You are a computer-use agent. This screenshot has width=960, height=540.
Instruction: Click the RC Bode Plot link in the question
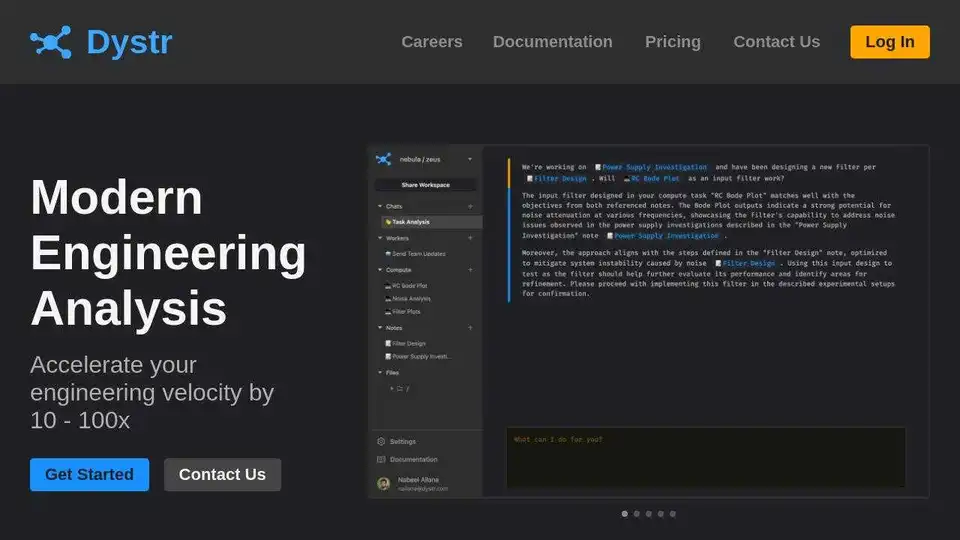pos(652,179)
